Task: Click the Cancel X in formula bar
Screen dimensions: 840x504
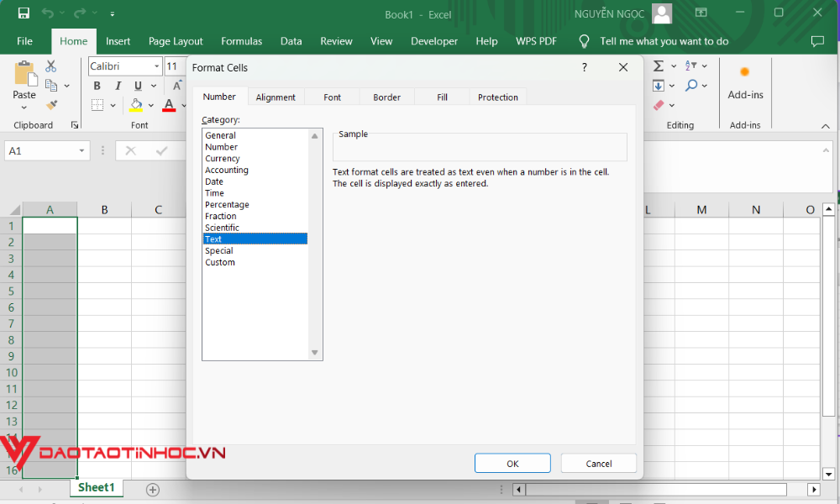Action: coord(130,151)
